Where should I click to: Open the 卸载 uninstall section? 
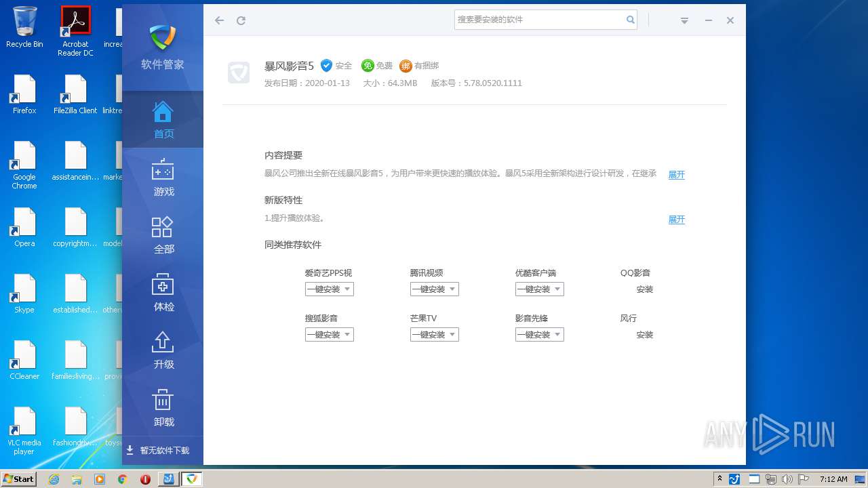(163, 408)
